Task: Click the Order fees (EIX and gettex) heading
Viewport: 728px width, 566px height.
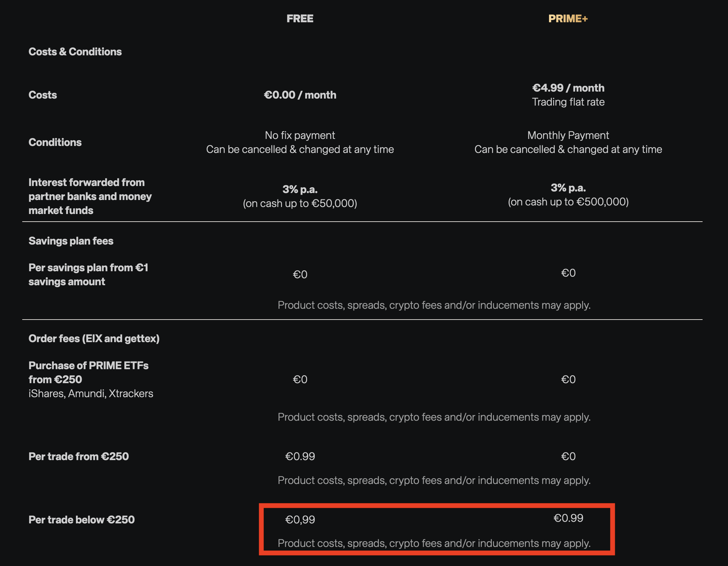Action: click(94, 339)
